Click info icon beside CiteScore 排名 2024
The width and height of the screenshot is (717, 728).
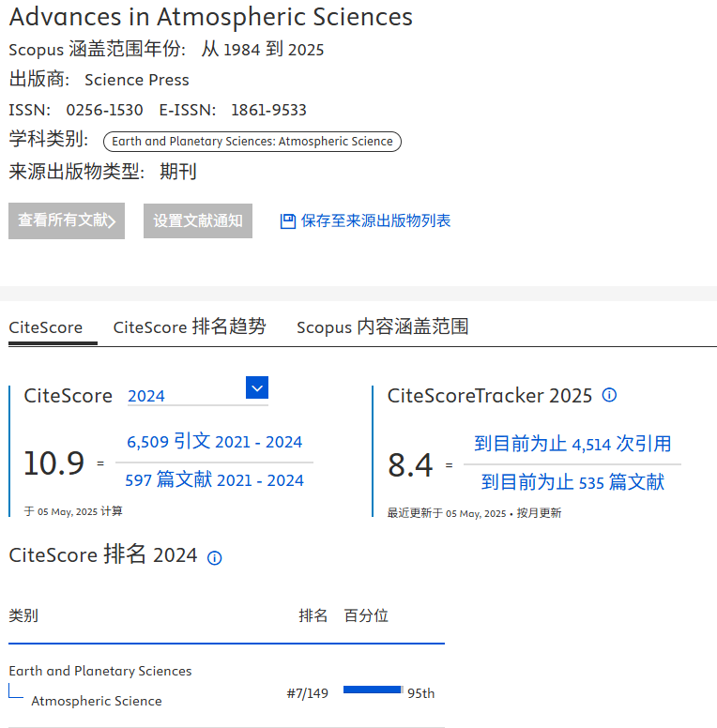[x=214, y=558]
